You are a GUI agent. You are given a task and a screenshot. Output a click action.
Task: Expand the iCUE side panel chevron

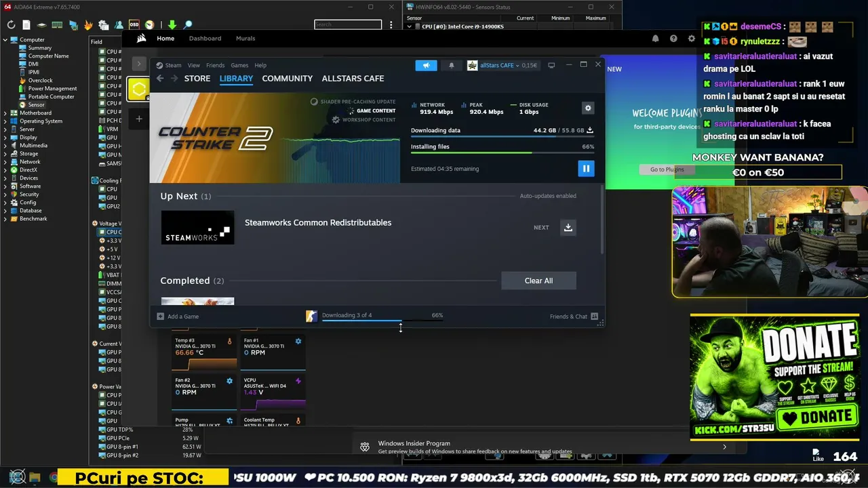[x=138, y=64]
